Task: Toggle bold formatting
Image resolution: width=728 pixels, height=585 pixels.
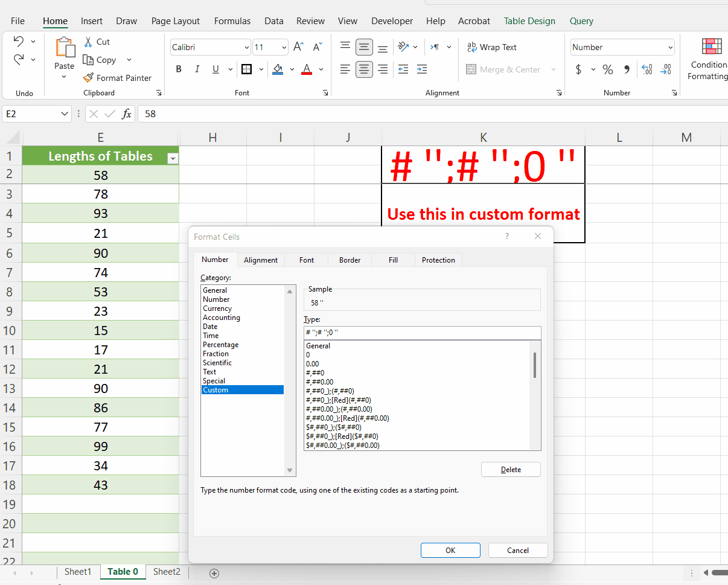Action: coord(179,69)
